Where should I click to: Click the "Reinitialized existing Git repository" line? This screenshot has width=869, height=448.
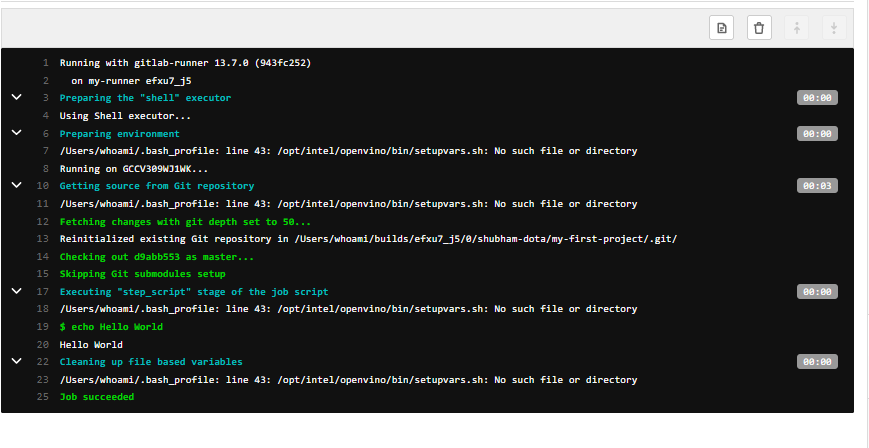(x=369, y=239)
